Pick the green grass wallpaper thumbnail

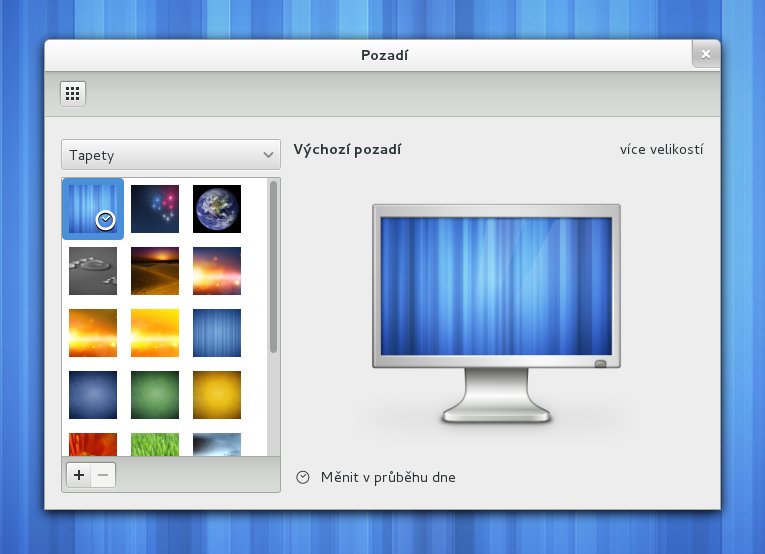155,445
